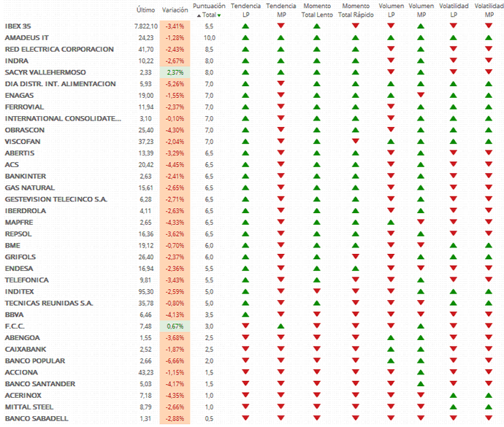
Task: Click BANCO POPULAR variation -6,66%
Action: 175,361
